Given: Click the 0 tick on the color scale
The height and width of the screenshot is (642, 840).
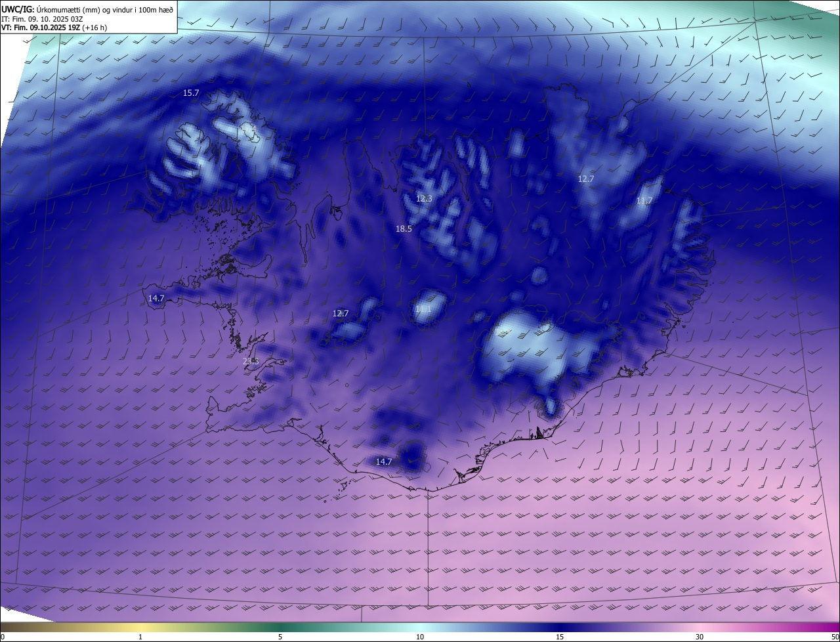Looking at the screenshot, I should 3,637.
